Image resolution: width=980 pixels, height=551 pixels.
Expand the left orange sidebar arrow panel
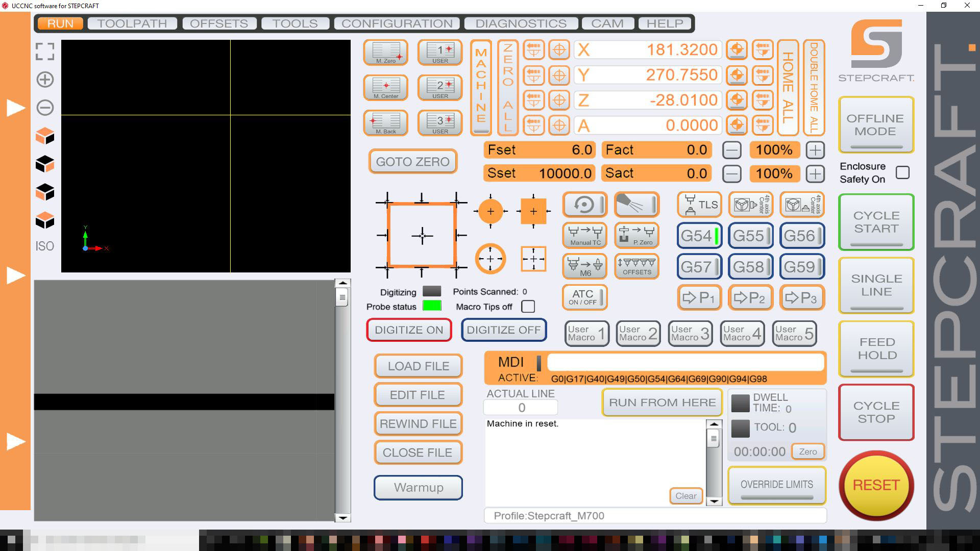click(x=15, y=107)
